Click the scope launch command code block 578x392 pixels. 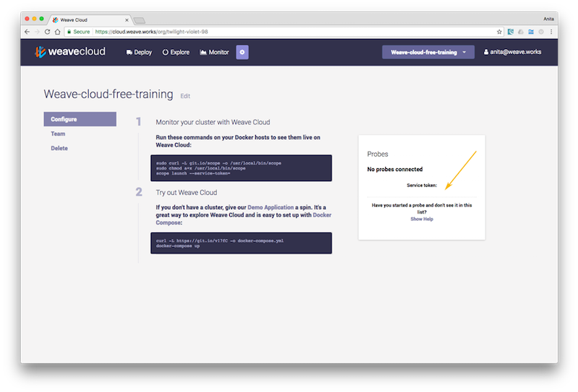[x=241, y=168]
